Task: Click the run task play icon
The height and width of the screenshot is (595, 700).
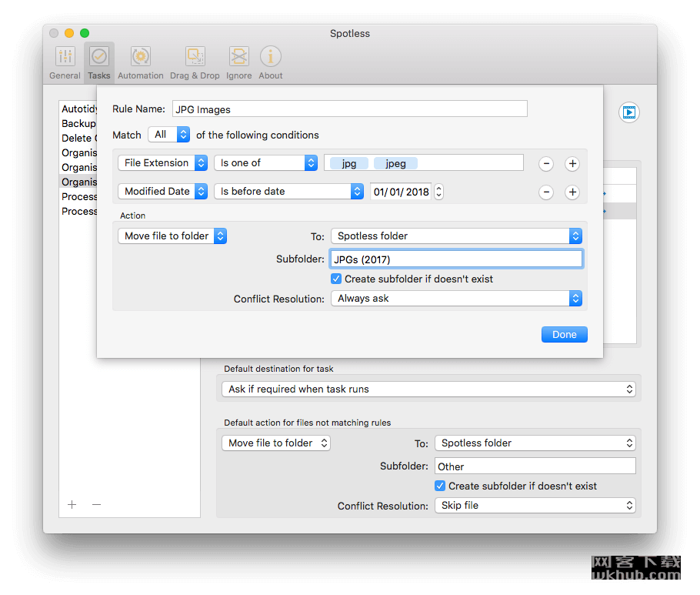Action: pos(628,112)
